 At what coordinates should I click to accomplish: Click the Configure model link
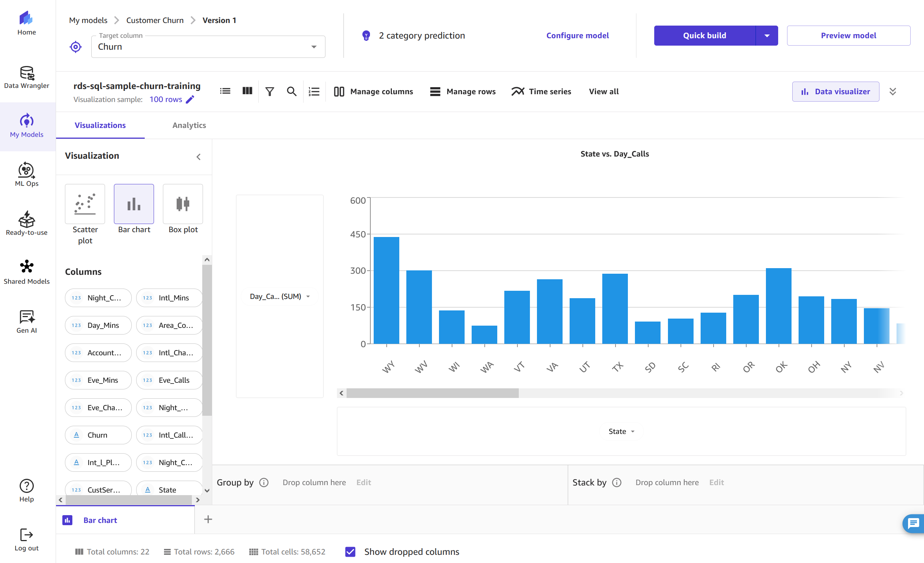coord(577,36)
